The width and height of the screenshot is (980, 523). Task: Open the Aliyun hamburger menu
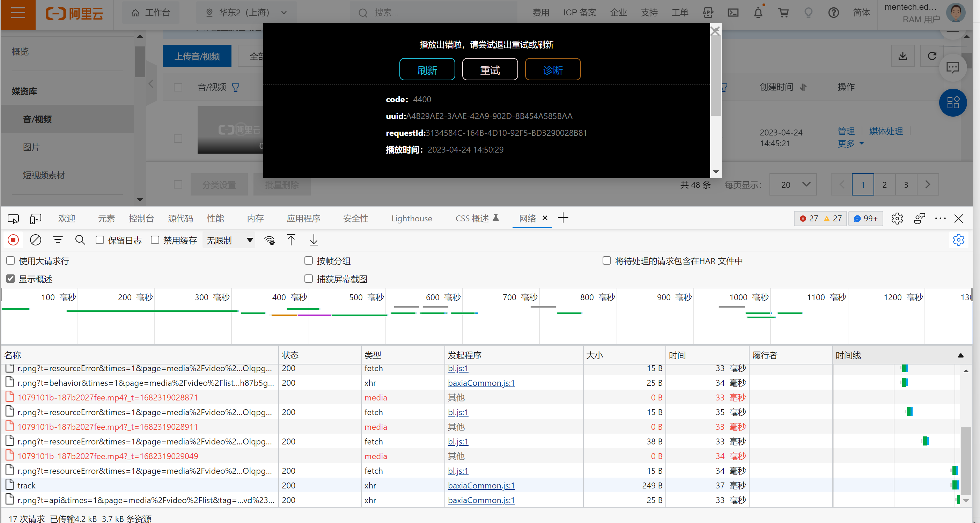18,13
